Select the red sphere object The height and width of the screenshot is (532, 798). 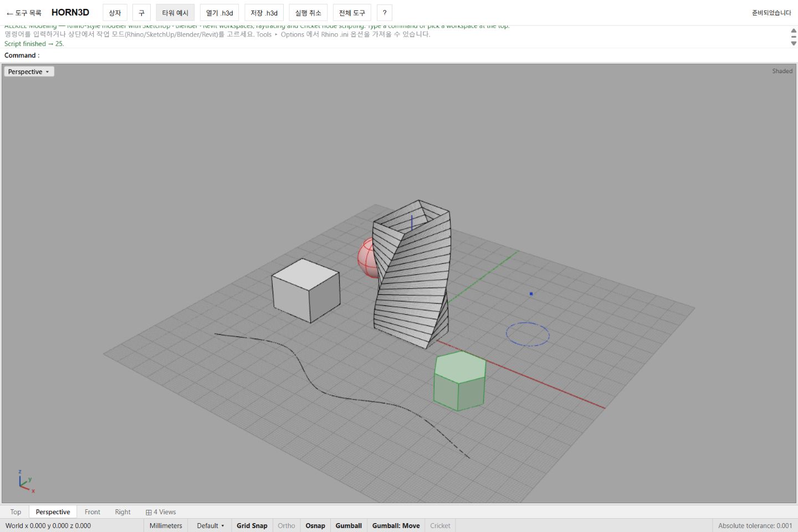tap(366, 258)
